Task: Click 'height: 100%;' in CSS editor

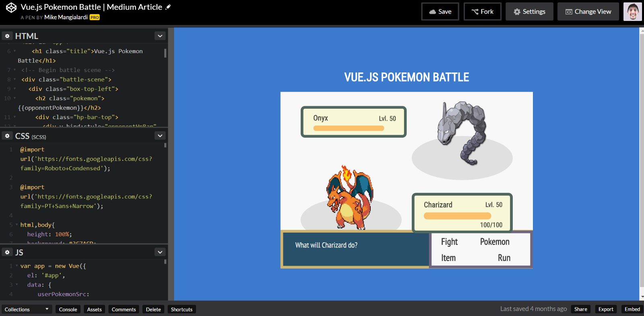Action: point(50,234)
